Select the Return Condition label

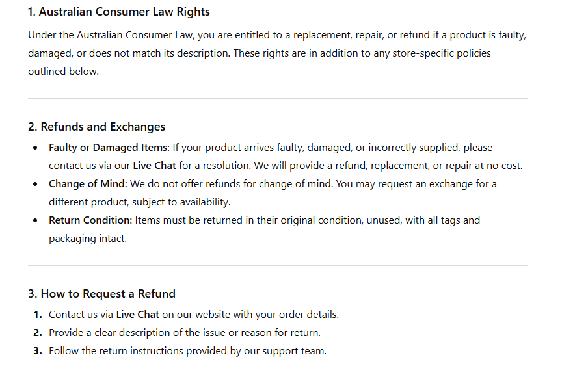[x=90, y=220]
